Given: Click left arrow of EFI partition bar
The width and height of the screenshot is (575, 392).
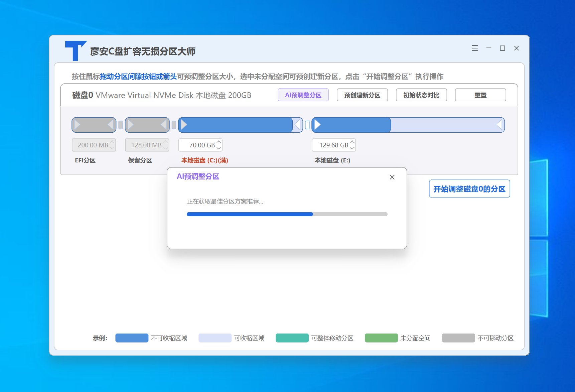Looking at the screenshot, I should [77, 125].
